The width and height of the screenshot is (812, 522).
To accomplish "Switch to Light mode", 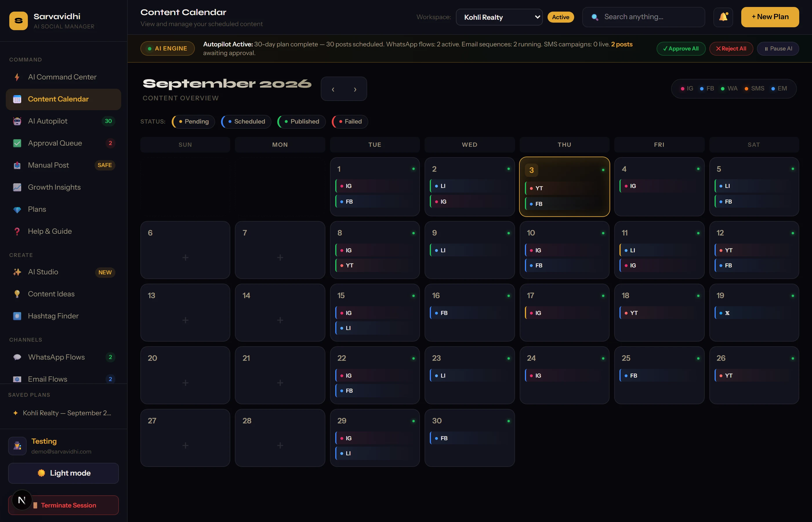I will click(x=64, y=473).
